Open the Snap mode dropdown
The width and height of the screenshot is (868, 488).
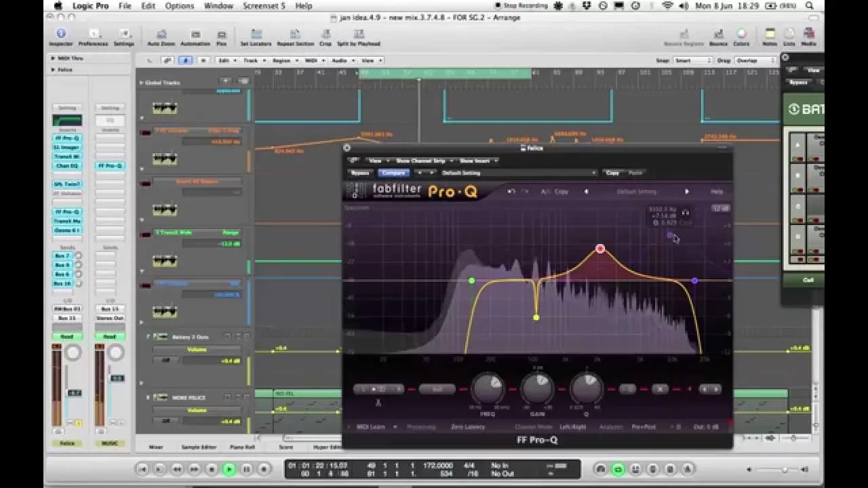(x=693, y=60)
